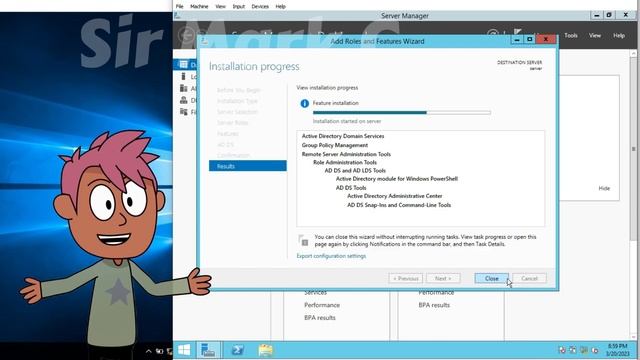Select AD DS Snap-Ins and Command-Line Tools
The width and height of the screenshot is (640, 360).
[399, 205]
